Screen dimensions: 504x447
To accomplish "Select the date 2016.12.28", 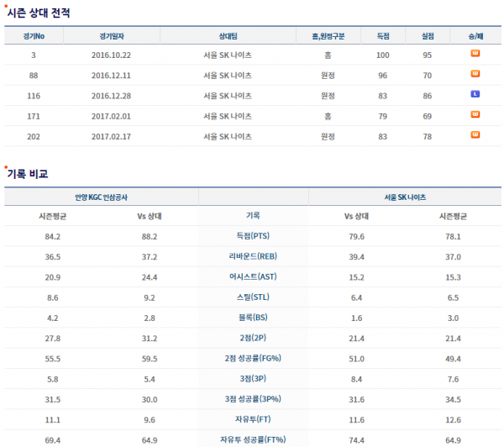I will click(x=111, y=96).
